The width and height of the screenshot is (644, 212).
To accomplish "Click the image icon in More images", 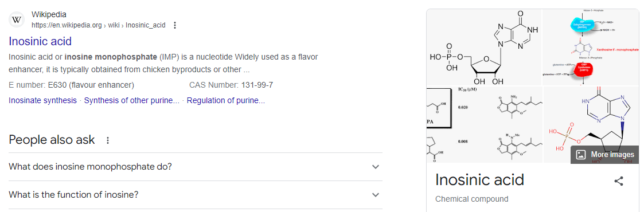I will pyautogui.click(x=581, y=155).
